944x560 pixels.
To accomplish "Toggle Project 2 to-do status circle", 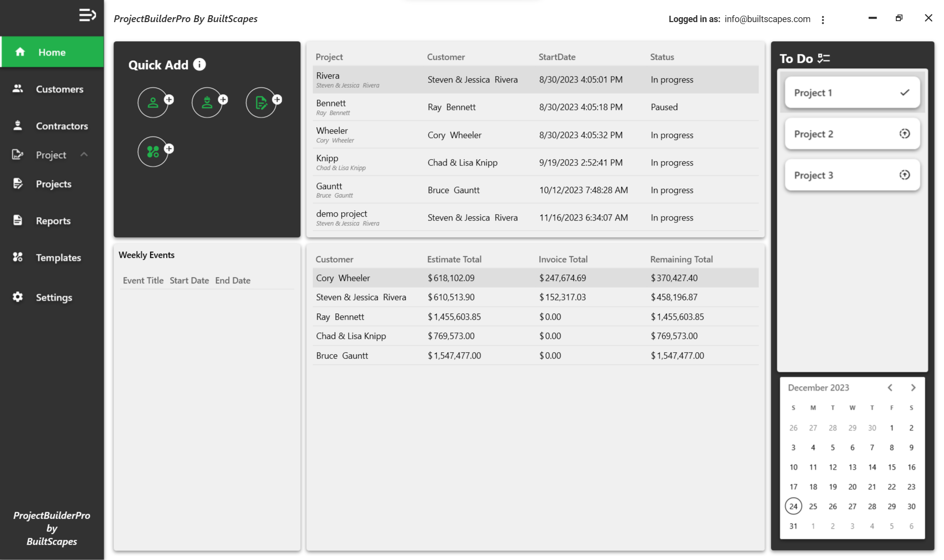I will click(x=904, y=134).
